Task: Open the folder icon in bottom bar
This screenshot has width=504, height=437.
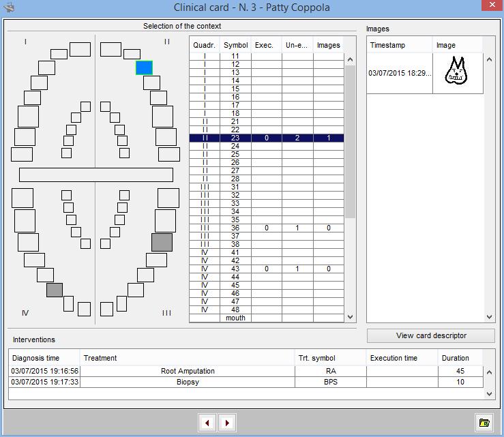Action: (x=484, y=423)
